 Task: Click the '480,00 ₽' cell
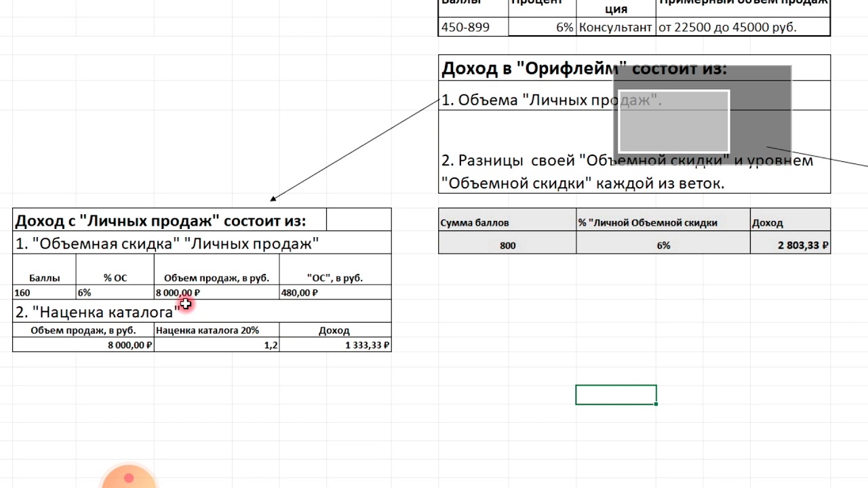pos(335,293)
